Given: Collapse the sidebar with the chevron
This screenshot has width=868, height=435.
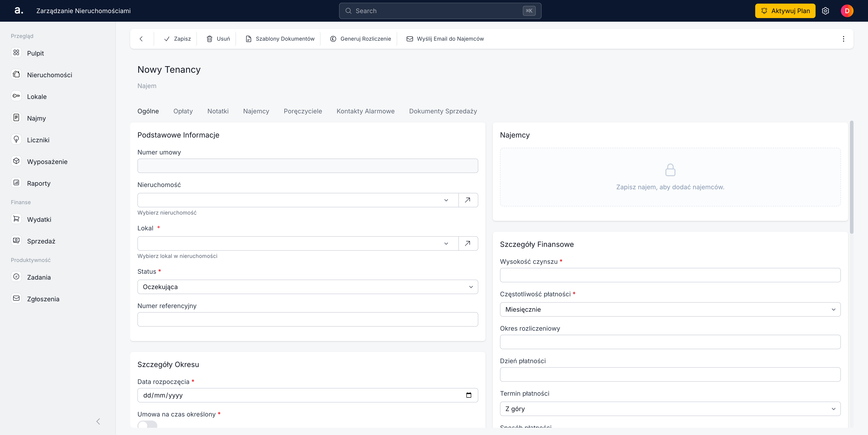Looking at the screenshot, I should tap(98, 421).
